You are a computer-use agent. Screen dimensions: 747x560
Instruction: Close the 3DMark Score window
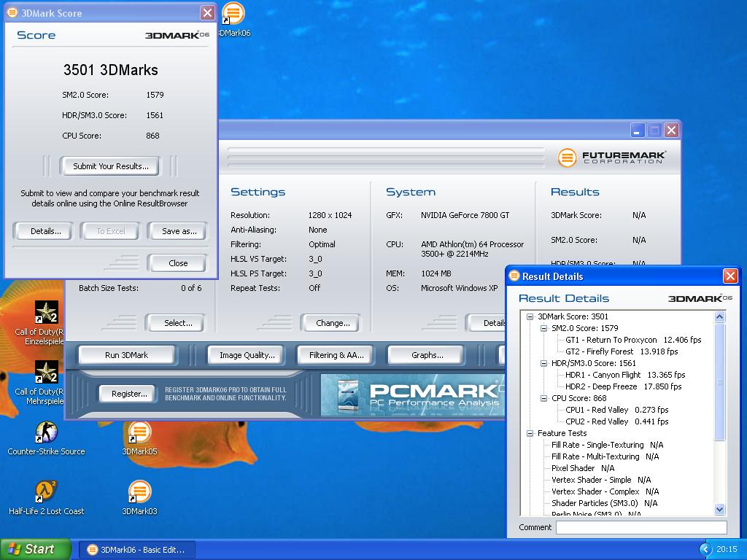(x=207, y=13)
